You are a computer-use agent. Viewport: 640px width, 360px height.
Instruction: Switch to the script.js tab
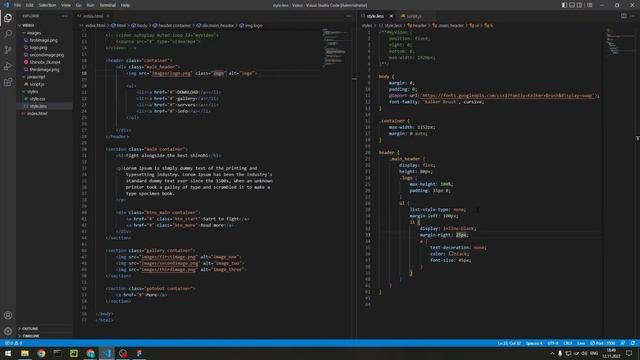point(413,16)
